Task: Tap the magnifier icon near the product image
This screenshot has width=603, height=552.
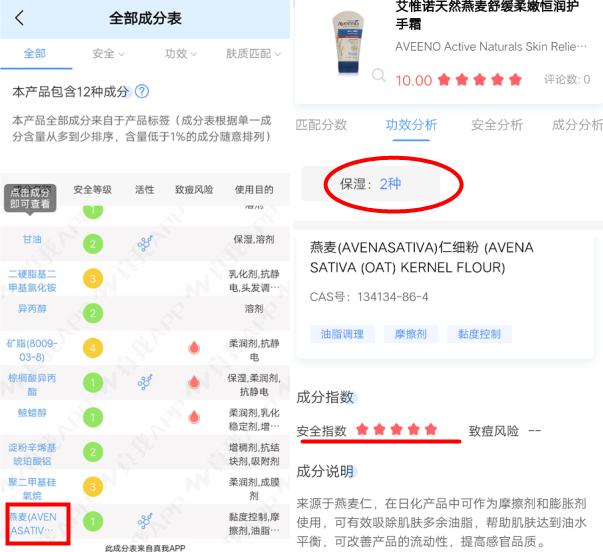Action: (x=378, y=75)
